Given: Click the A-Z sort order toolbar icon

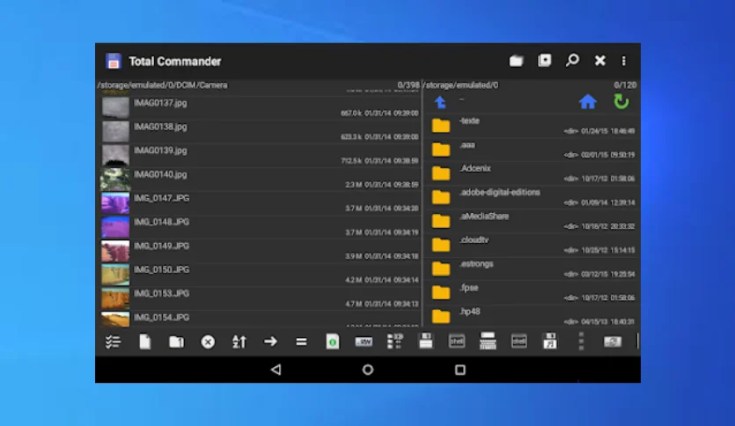Looking at the screenshot, I should coord(239,342).
